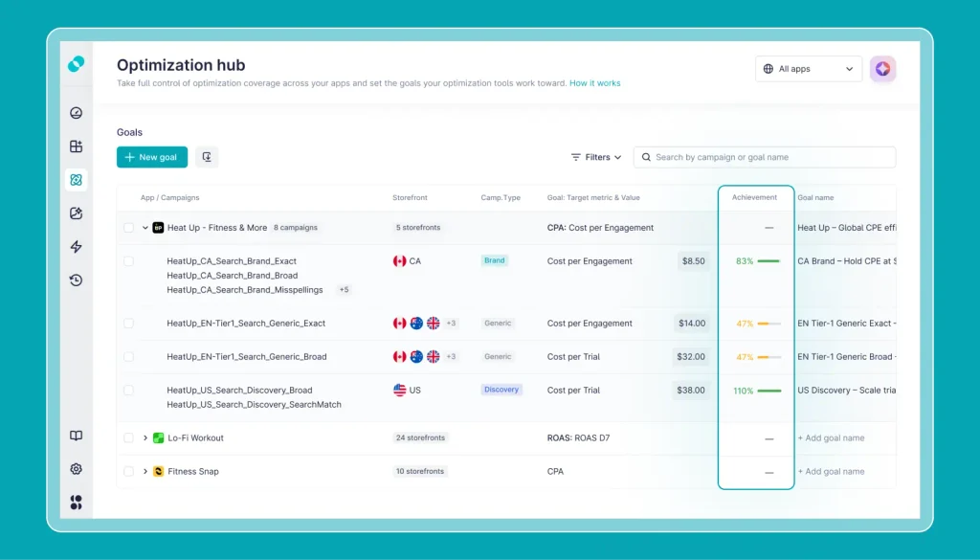Expand +3 storefronts in Generic_Broad row
This screenshot has width=980, height=560.
pos(451,357)
